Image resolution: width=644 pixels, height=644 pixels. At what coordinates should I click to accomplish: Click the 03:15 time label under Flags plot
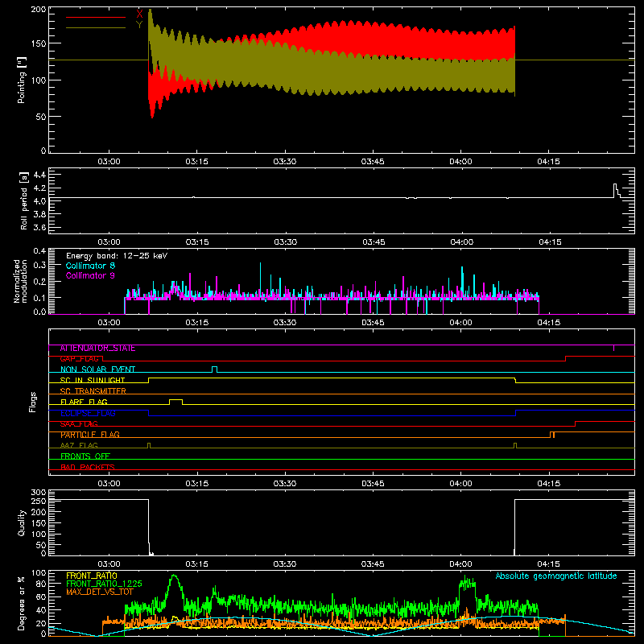tap(196, 484)
